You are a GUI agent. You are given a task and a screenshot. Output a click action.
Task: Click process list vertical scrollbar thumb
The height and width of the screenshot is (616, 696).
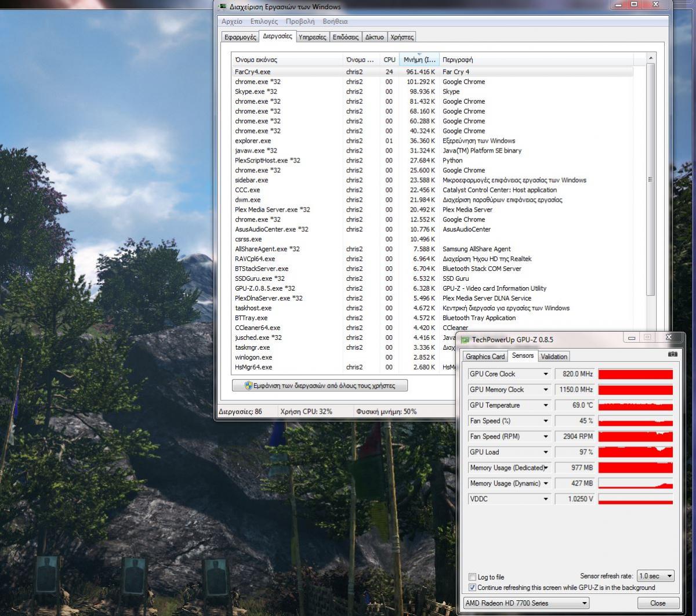pyautogui.click(x=651, y=180)
